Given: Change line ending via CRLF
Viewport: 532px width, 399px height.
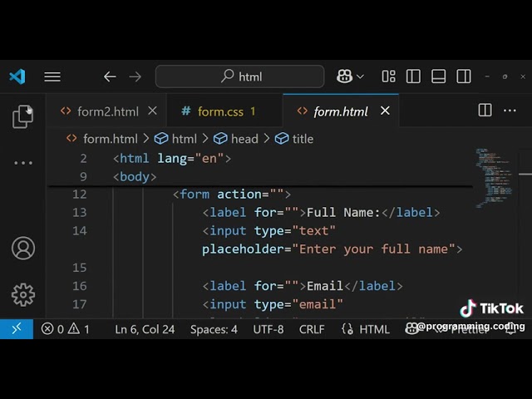Looking at the screenshot, I should [x=312, y=329].
